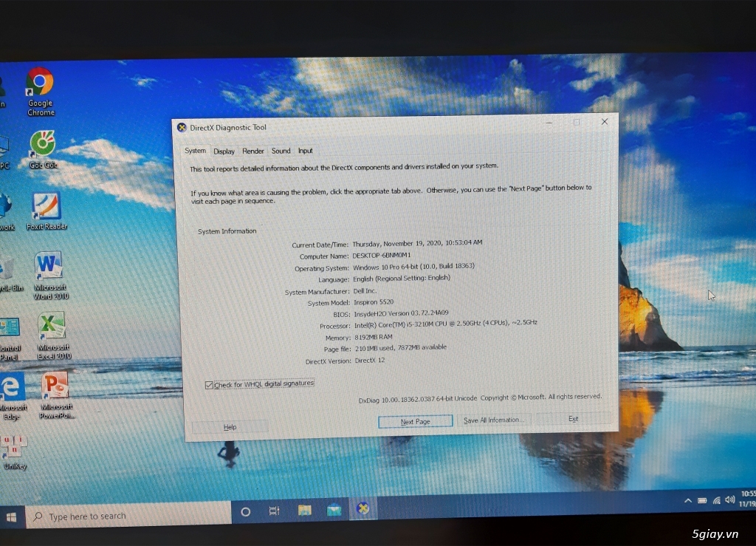Click the battery tray icon
This screenshot has height=546, width=756.
tap(703, 501)
